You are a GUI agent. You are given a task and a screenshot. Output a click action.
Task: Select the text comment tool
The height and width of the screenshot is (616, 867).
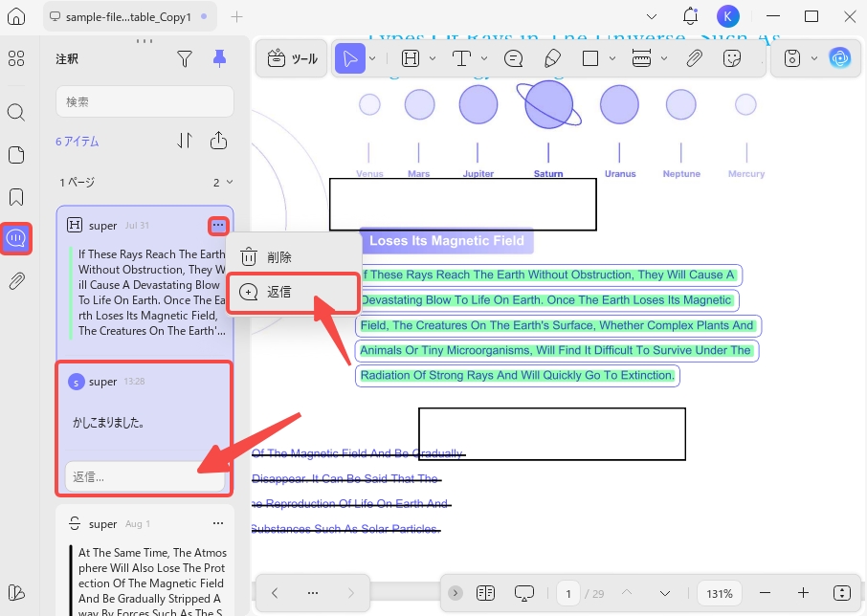point(461,58)
